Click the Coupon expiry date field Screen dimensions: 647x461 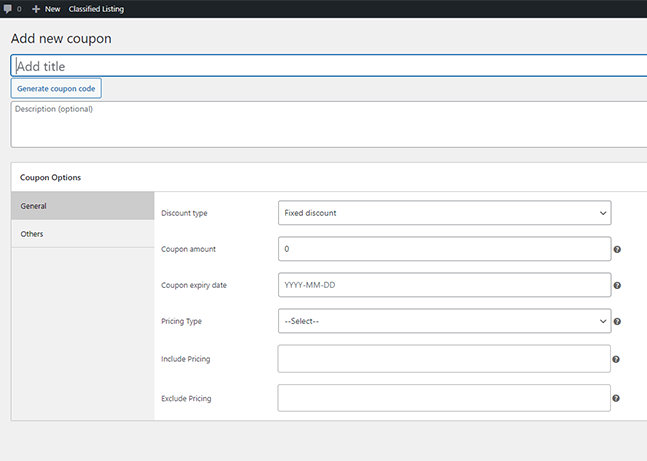(x=444, y=285)
